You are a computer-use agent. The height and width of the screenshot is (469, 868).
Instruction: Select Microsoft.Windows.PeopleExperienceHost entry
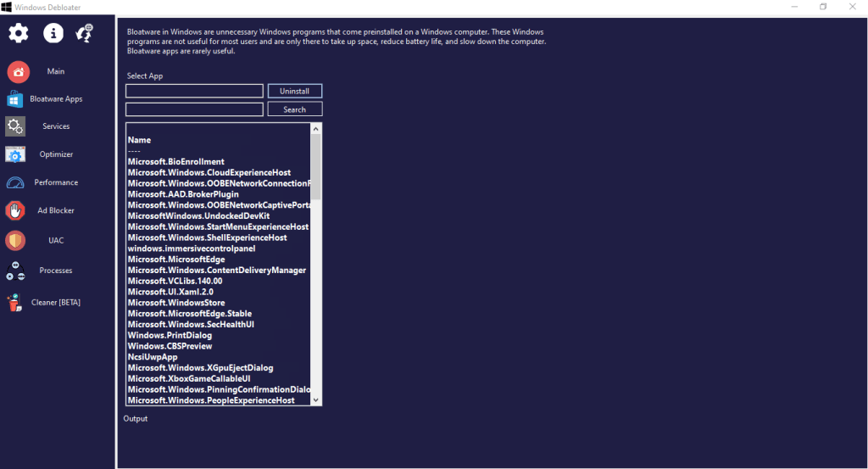click(x=211, y=400)
